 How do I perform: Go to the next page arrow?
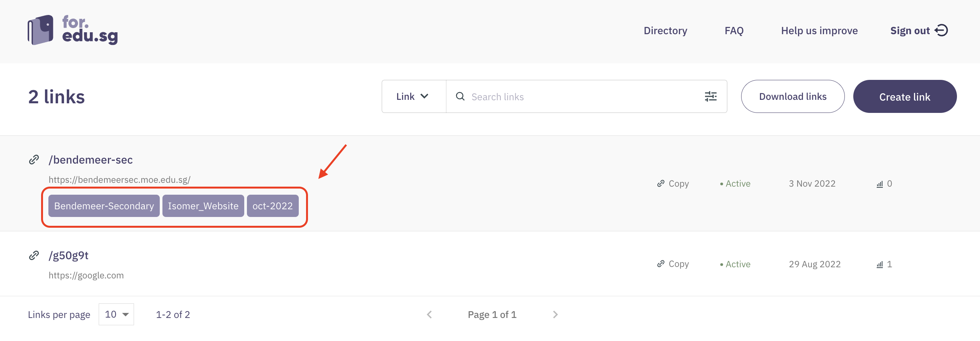tap(555, 315)
